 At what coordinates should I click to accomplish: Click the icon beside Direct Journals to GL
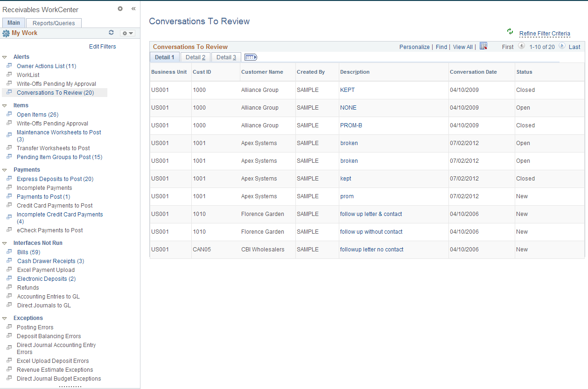click(x=9, y=305)
